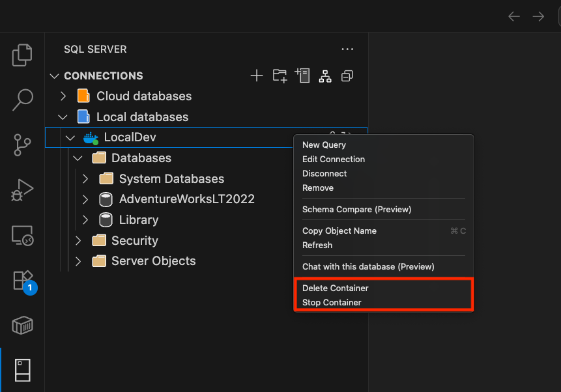
Task: Open the Search view icon
Action: point(22,100)
